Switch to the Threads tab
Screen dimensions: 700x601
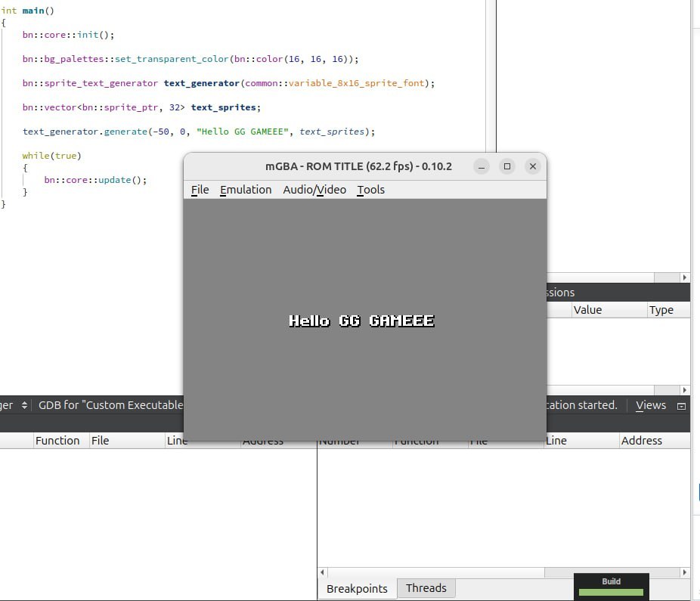coord(426,587)
